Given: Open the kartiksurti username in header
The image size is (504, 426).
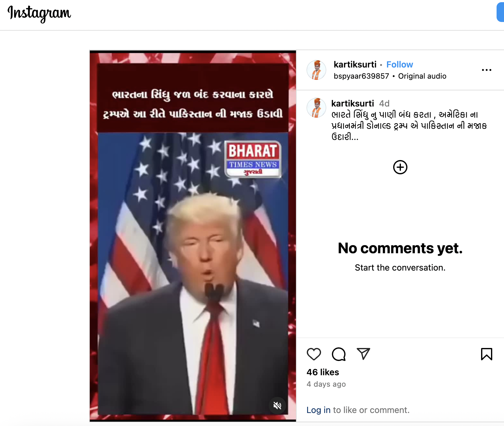Looking at the screenshot, I should pos(355,64).
